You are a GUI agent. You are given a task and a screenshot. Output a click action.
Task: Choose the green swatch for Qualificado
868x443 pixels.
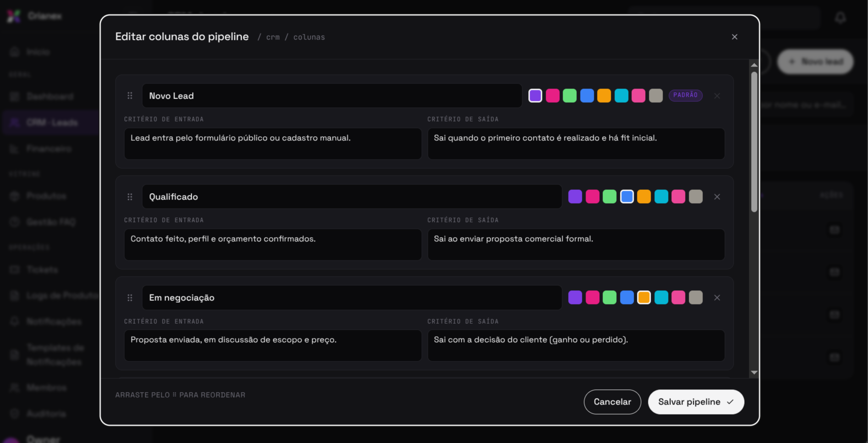(609, 196)
